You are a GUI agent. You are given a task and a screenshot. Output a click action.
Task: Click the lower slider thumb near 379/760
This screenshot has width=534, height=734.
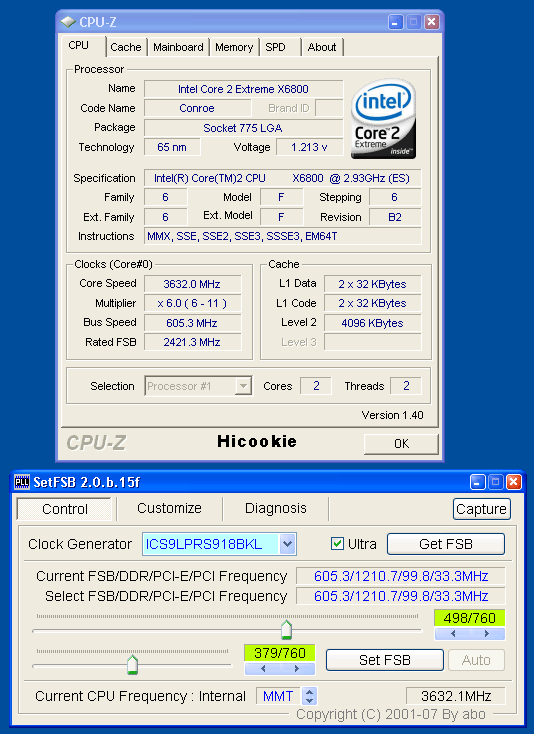tap(132, 665)
